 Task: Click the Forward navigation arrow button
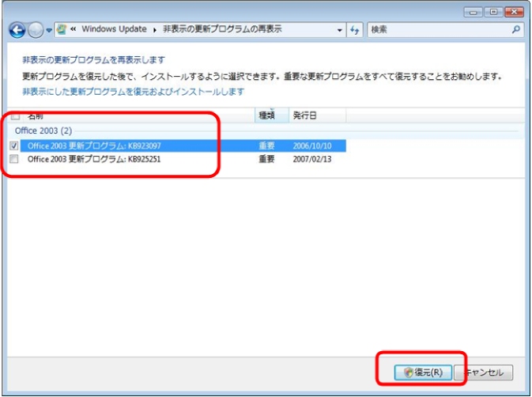(x=36, y=30)
